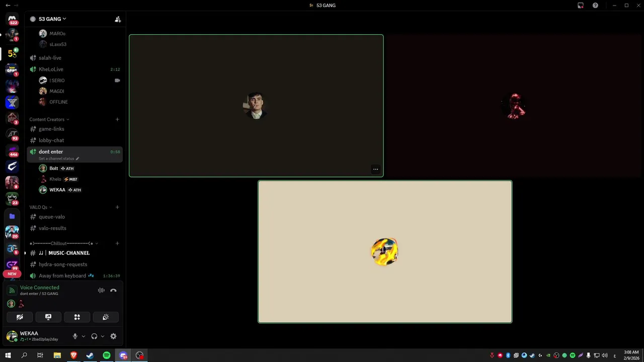Viewport: 644px width, 362px height.
Task: Open the valo-results channel
Action: point(74,228)
